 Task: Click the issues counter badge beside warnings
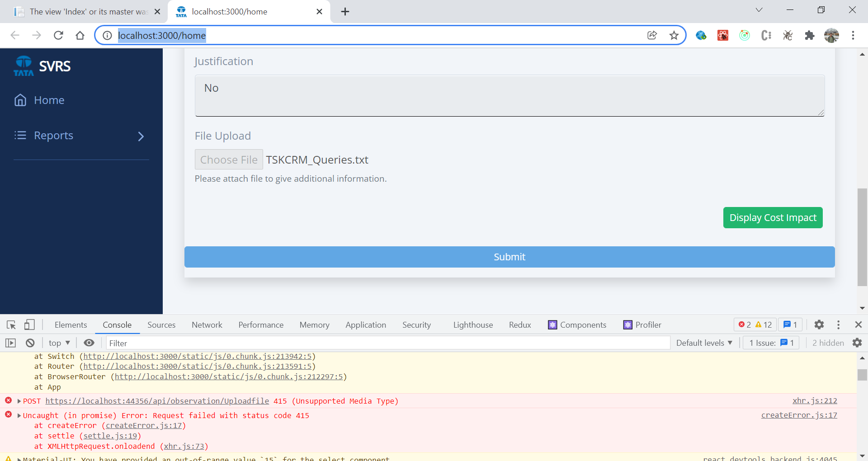pyautogui.click(x=790, y=325)
